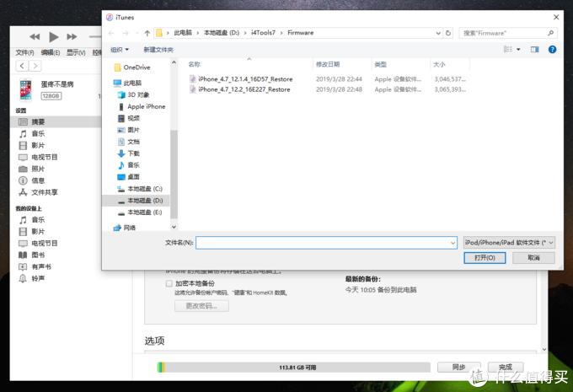Click 新建文件夹 button
Viewport: 573px width, 392px height.
tap(158, 50)
